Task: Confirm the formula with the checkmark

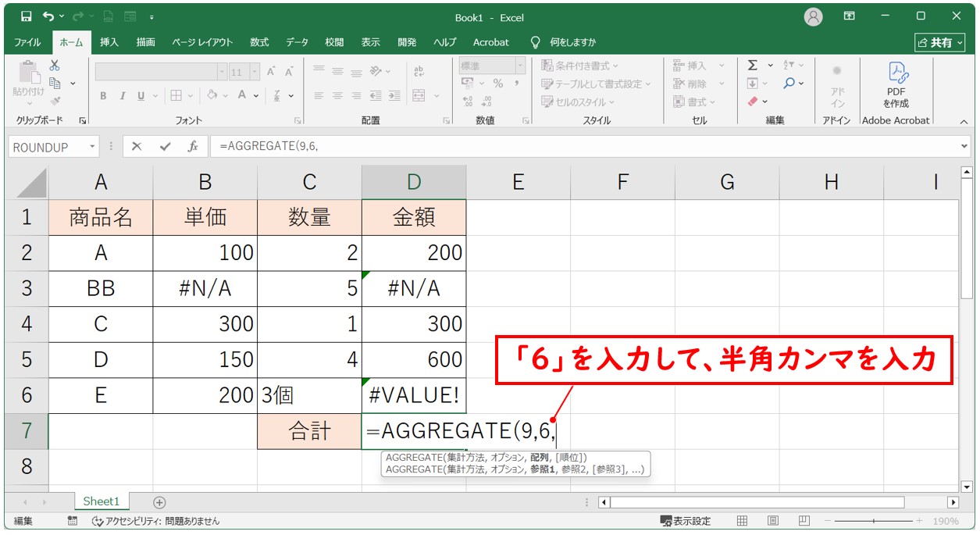Action: 164,147
